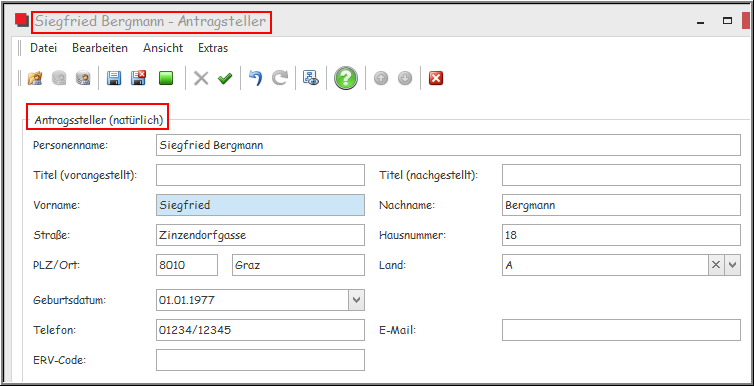Click the floppy disk with red X icon
The height and width of the screenshot is (386, 754).
138,78
